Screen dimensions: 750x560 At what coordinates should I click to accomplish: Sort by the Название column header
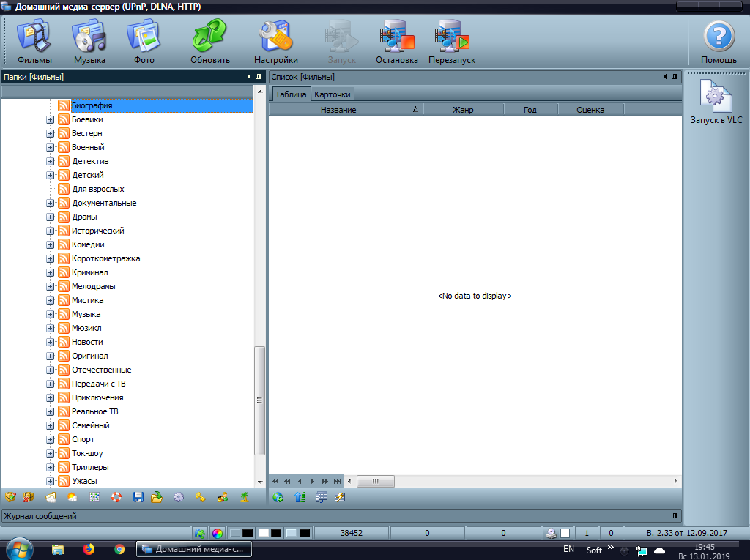[x=338, y=110]
